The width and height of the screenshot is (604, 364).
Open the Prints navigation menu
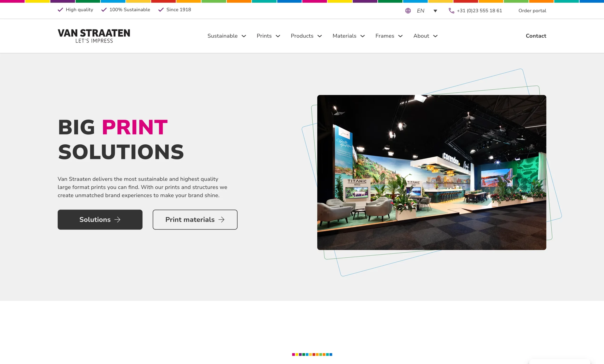tap(264, 36)
